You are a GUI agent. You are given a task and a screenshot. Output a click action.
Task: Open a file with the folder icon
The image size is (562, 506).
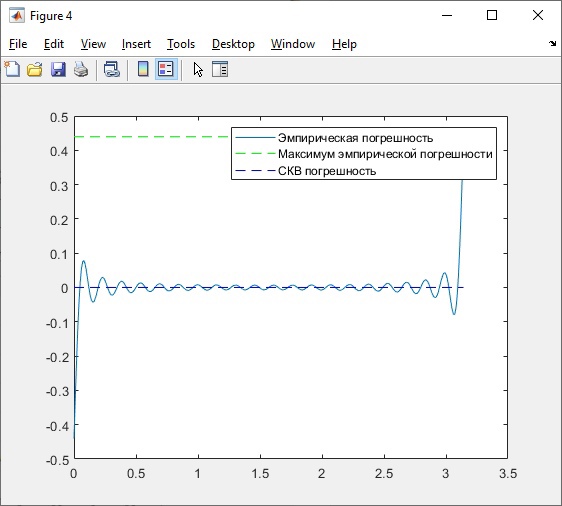click(35, 69)
